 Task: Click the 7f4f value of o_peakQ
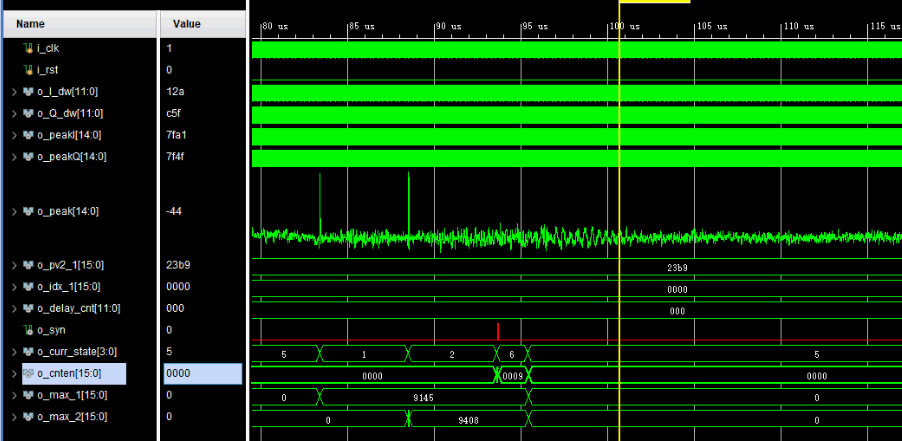175,156
